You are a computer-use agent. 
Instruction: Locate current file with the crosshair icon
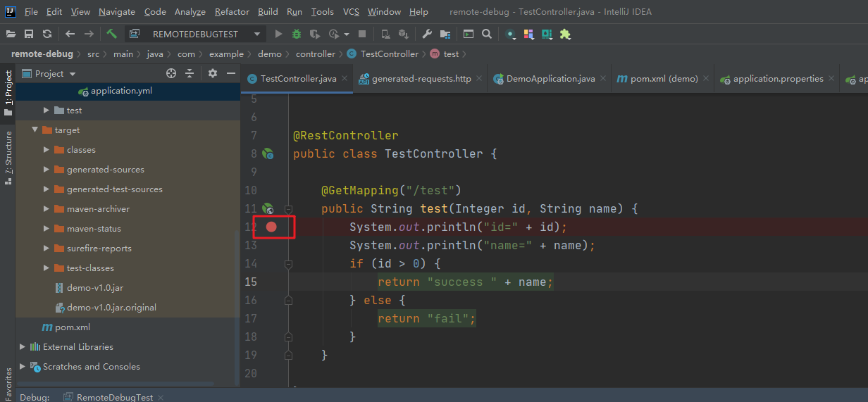[x=170, y=73]
